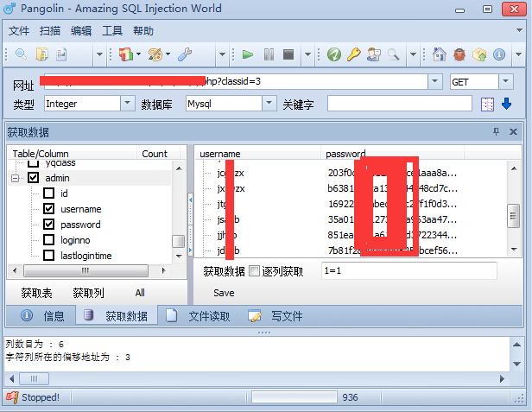The image size is (532, 412).
Task: Switch to the 信息 tab
Action: coord(41,316)
